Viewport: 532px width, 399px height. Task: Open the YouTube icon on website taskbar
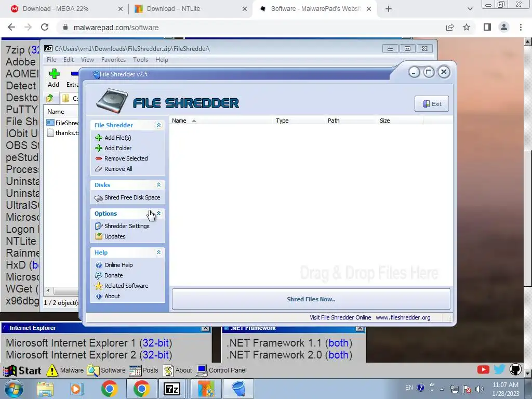(483, 369)
